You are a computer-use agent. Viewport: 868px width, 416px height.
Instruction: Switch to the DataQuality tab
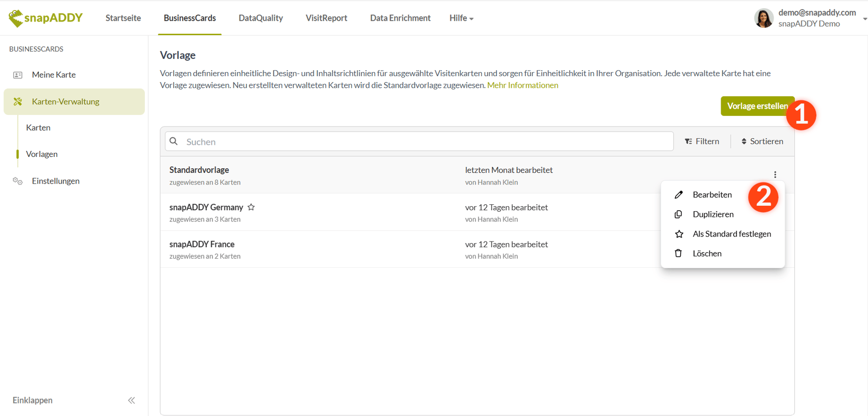(260, 18)
